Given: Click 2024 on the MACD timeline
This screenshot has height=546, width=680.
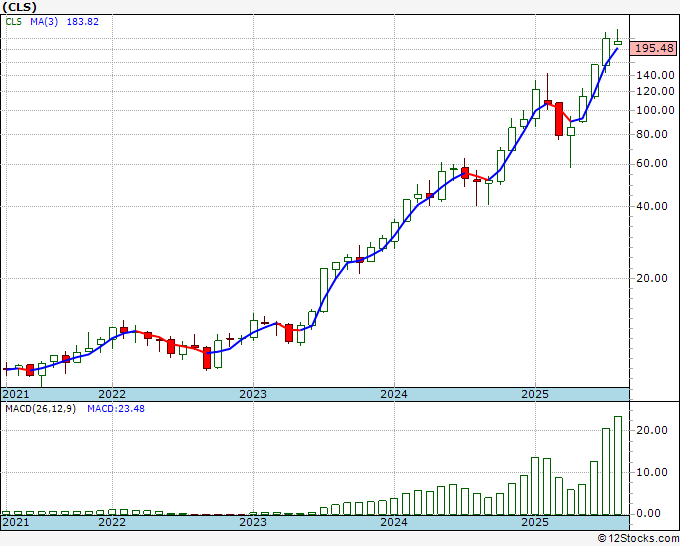Looking at the screenshot, I should (x=394, y=522).
